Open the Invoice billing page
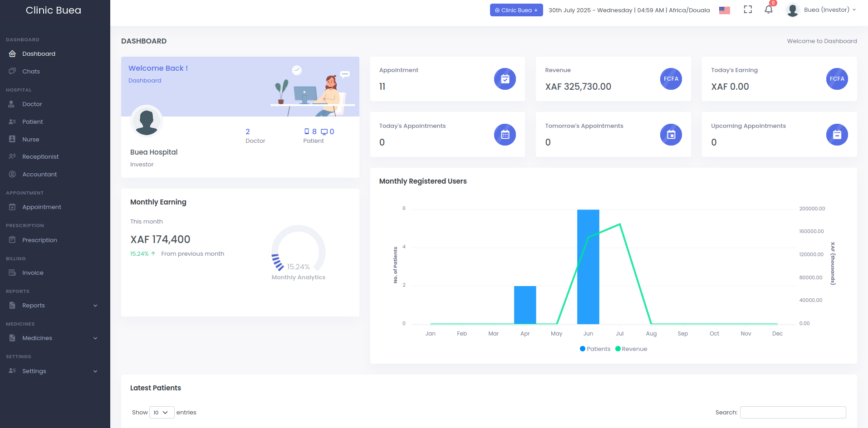This screenshot has height=428, width=868. (x=32, y=272)
